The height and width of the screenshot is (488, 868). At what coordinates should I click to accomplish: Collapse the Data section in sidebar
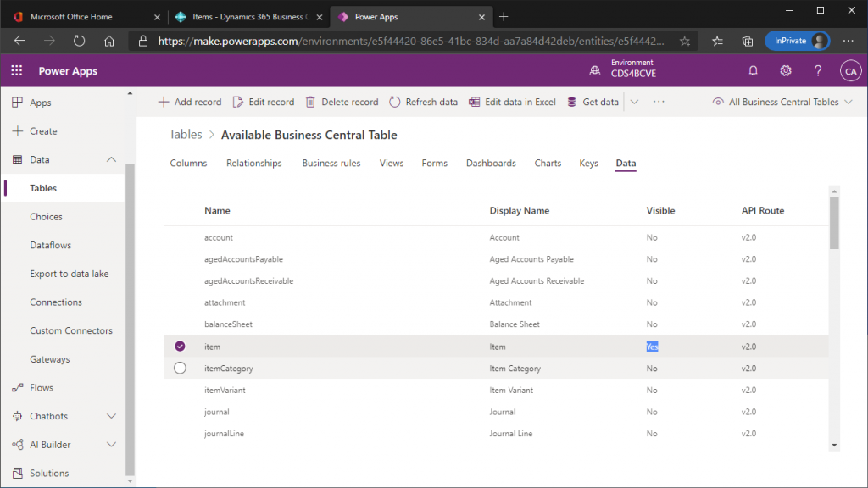coord(111,159)
